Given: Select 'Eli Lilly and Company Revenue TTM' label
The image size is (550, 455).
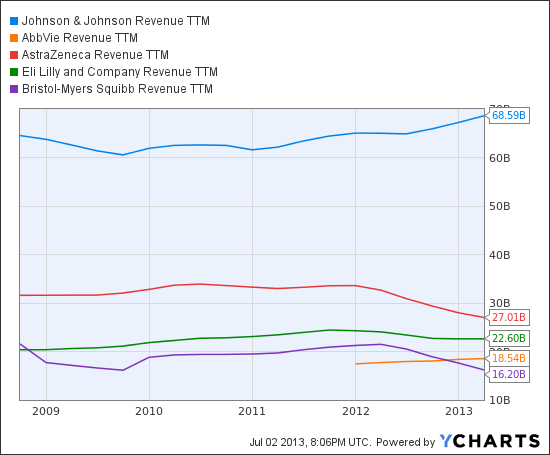Looking at the screenshot, I should tap(120, 72).
